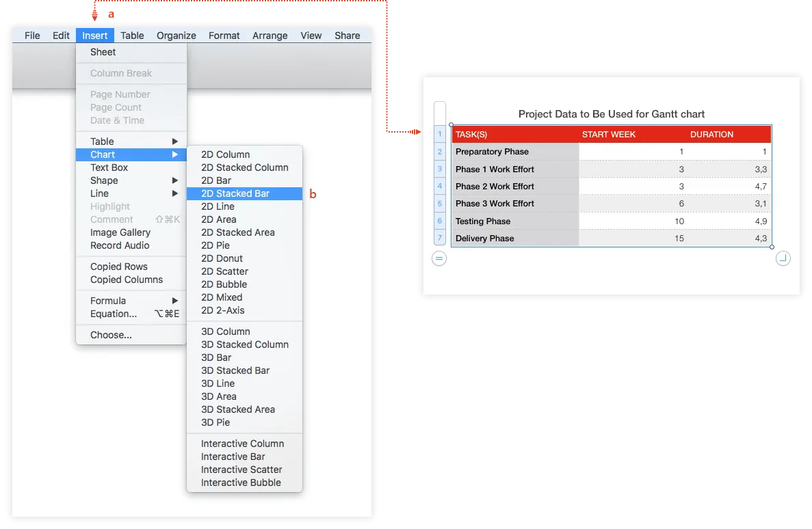The image size is (812, 529).
Task: Select 3D Pie chart
Action: [x=244, y=422]
